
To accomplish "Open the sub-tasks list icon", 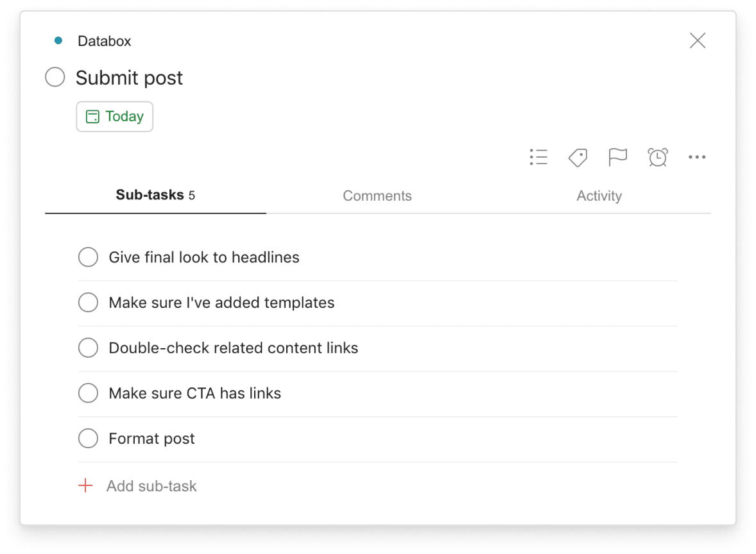I will click(x=538, y=157).
